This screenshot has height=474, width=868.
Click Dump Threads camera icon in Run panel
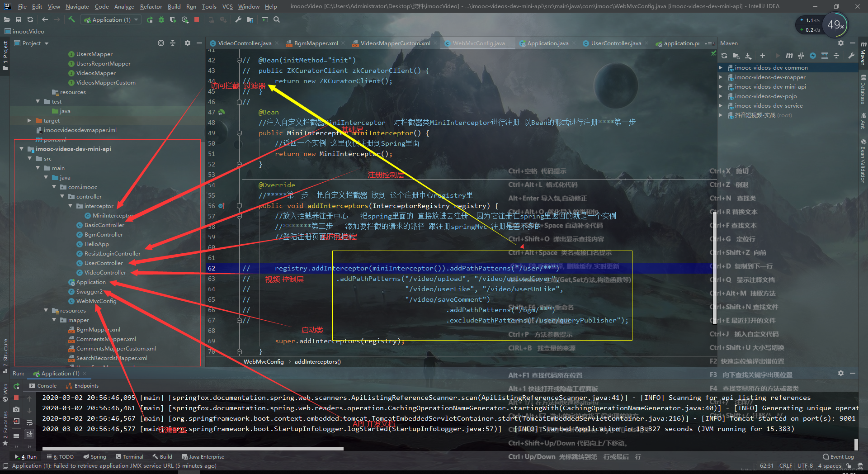coord(16,409)
